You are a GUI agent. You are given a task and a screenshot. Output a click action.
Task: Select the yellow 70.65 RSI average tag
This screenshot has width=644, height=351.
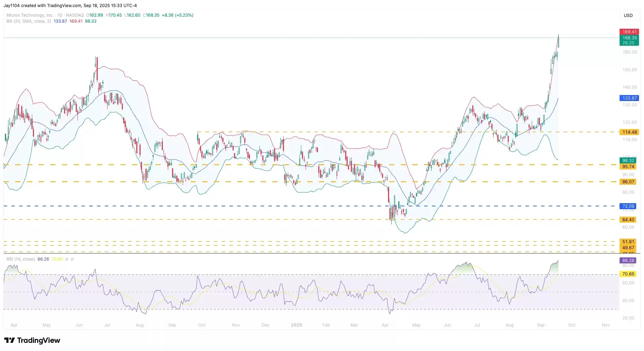click(x=628, y=274)
